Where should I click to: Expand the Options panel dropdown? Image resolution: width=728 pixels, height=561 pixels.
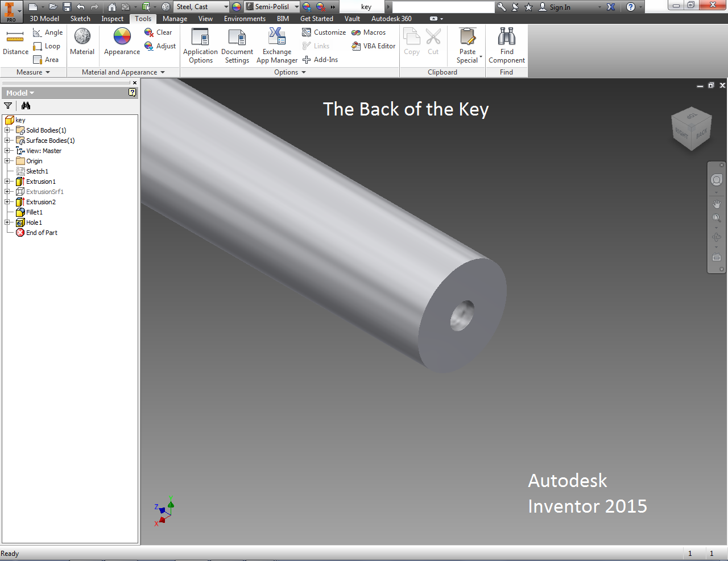pos(290,72)
